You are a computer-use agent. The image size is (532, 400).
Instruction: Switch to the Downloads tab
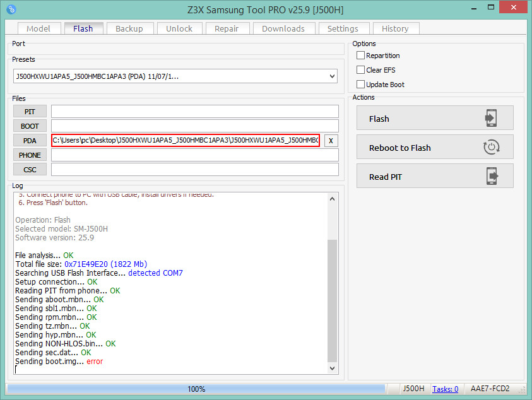tap(283, 28)
